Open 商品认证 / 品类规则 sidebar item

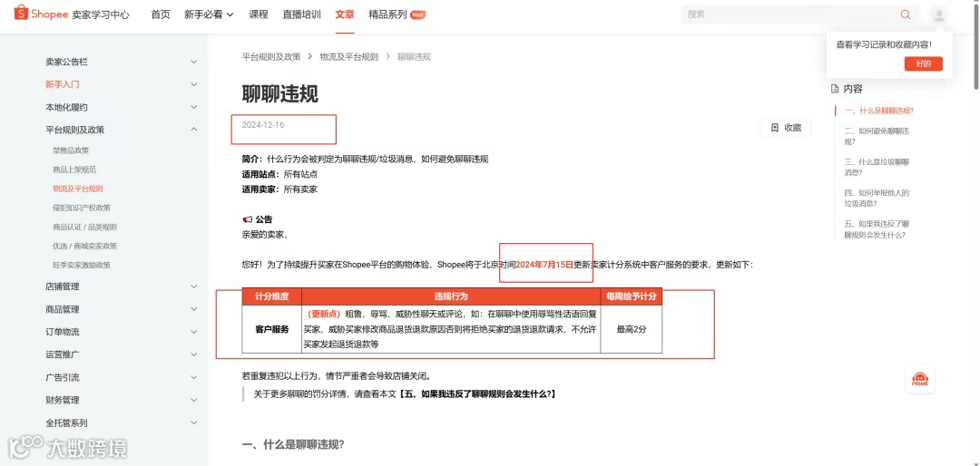[85, 227]
